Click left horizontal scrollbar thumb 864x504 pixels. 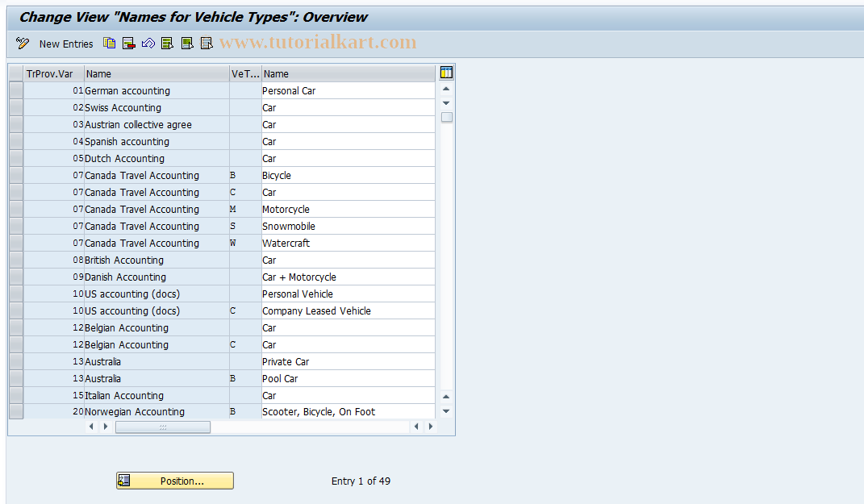(x=162, y=427)
